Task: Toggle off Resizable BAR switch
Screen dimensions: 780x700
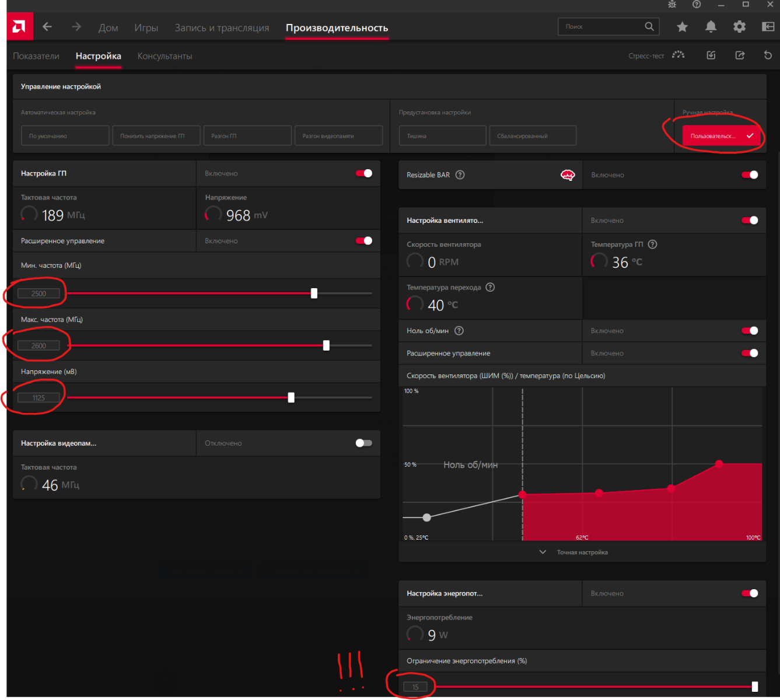Action: click(750, 175)
